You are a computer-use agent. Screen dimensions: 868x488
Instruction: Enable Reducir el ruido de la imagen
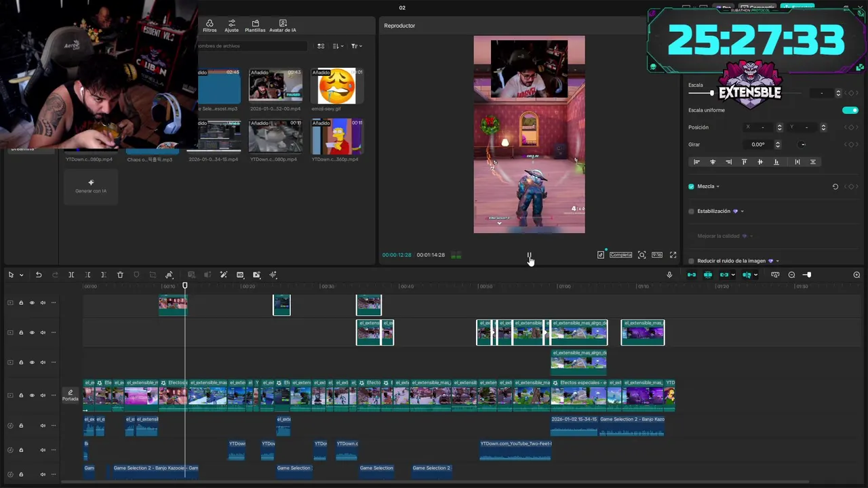click(692, 261)
